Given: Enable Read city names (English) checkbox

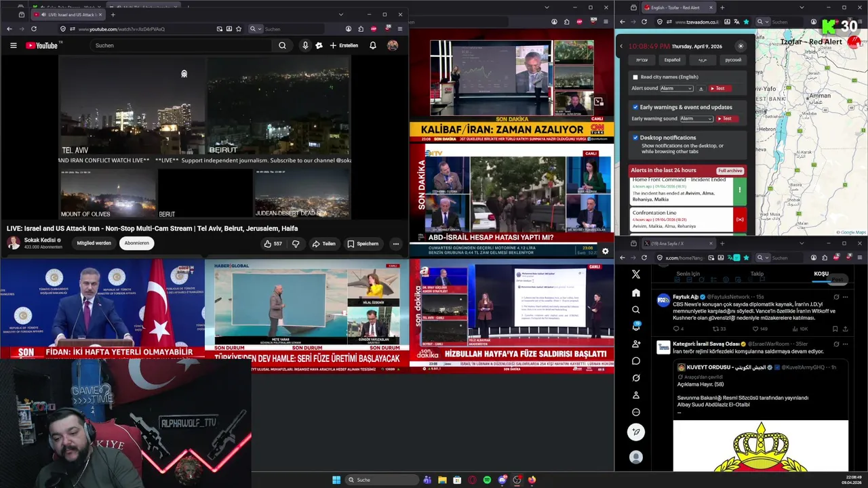Looking at the screenshot, I should pyautogui.click(x=635, y=77).
